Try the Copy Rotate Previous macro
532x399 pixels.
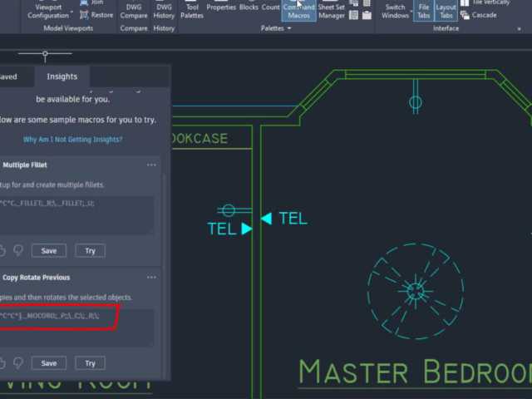(x=90, y=362)
